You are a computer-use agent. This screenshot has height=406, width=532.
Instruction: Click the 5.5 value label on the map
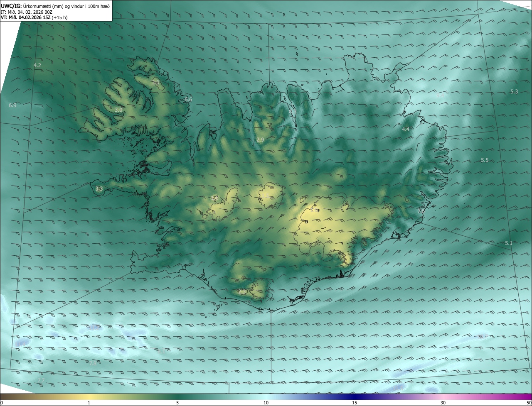[485, 160]
